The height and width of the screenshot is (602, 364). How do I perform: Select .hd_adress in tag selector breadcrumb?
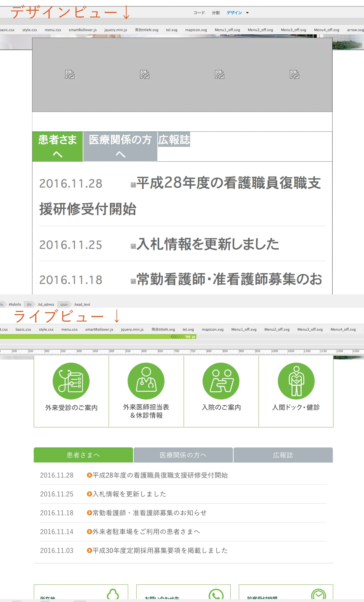[x=46, y=304]
